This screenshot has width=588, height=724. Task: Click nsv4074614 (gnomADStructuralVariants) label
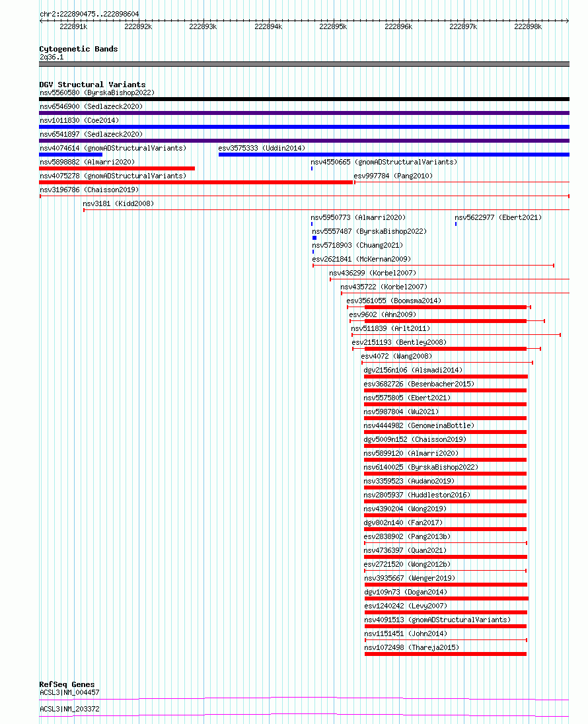click(113, 148)
